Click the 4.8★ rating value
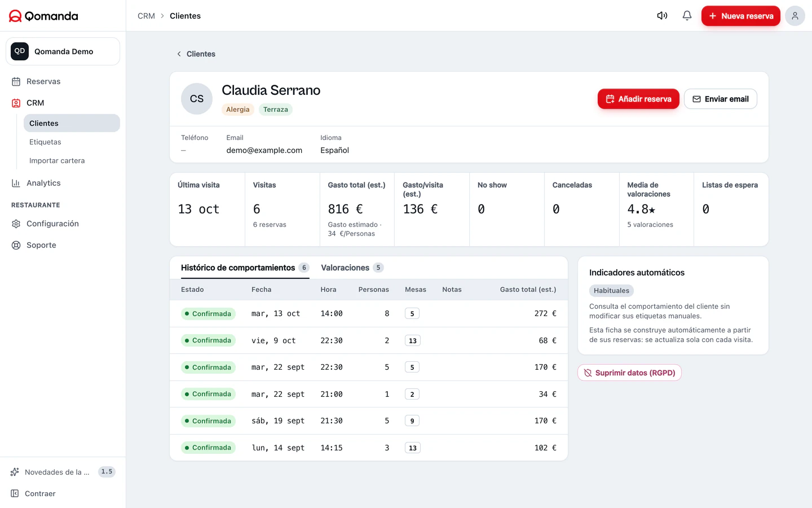812x508 pixels. tap(641, 209)
